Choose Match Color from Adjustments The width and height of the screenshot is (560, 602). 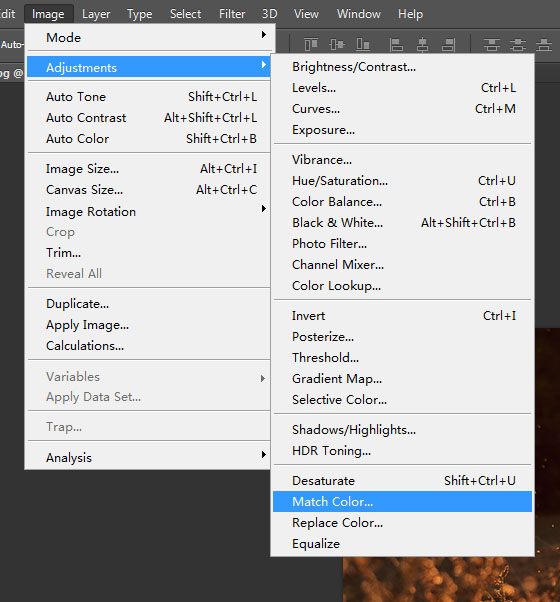tap(402, 501)
